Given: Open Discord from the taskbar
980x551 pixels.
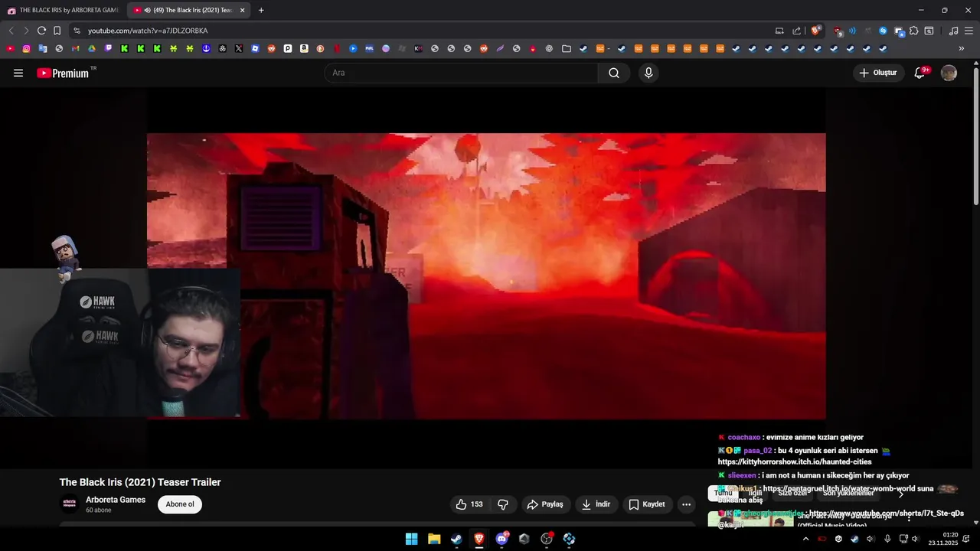Looking at the screenshot, I should coord(501,539).
